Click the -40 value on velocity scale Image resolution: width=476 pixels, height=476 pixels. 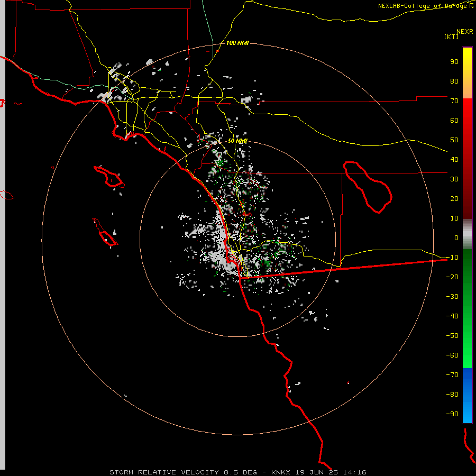pos(452,316)
